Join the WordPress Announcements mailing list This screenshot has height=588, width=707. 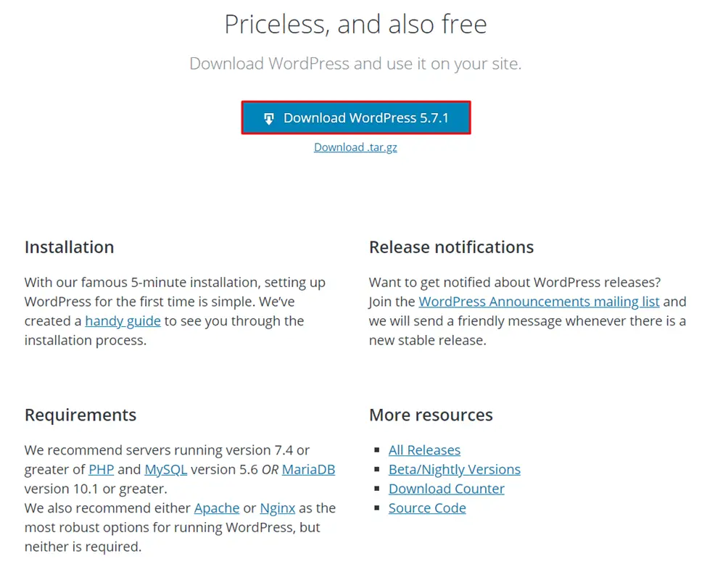[539, 302]
